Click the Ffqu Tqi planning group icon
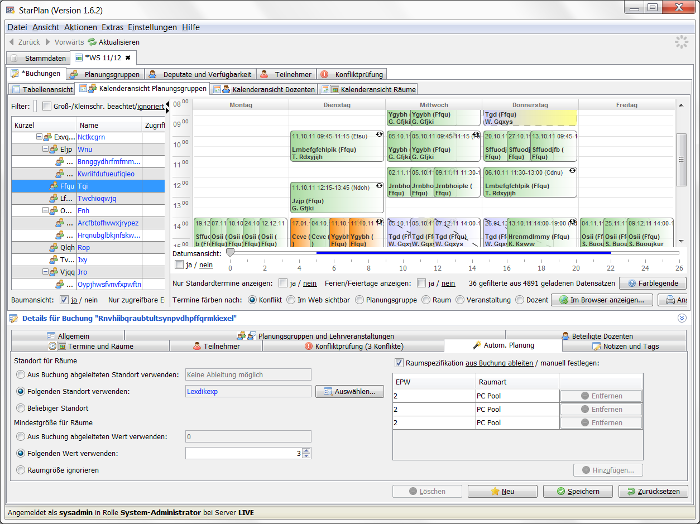Image resolution: width=700 pixels, height=524 pixels. [54, 186]
